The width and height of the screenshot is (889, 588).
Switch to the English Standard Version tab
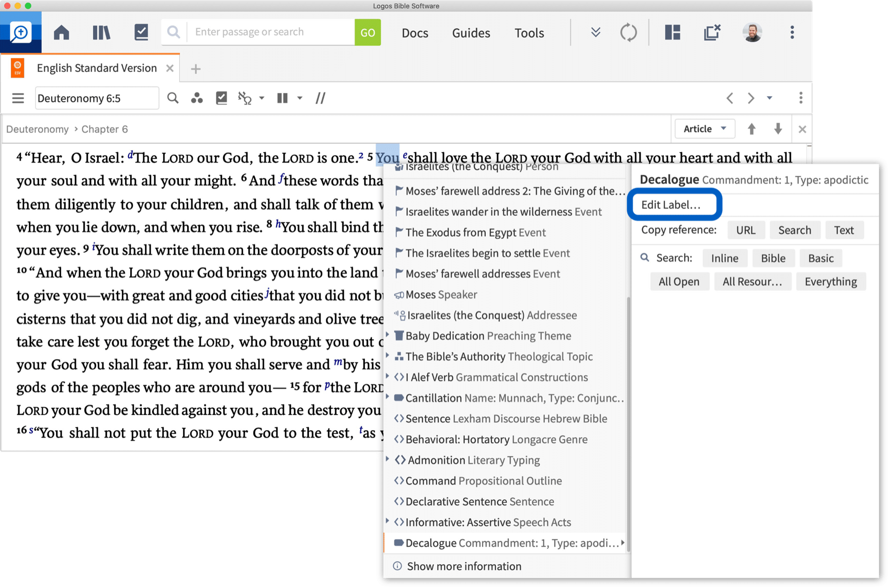[96, 67]
